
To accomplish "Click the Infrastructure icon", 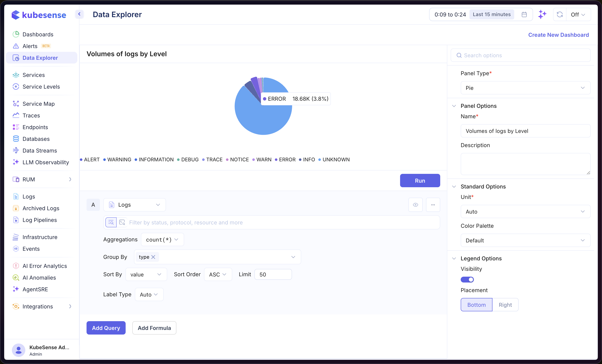I will [16, 237].
